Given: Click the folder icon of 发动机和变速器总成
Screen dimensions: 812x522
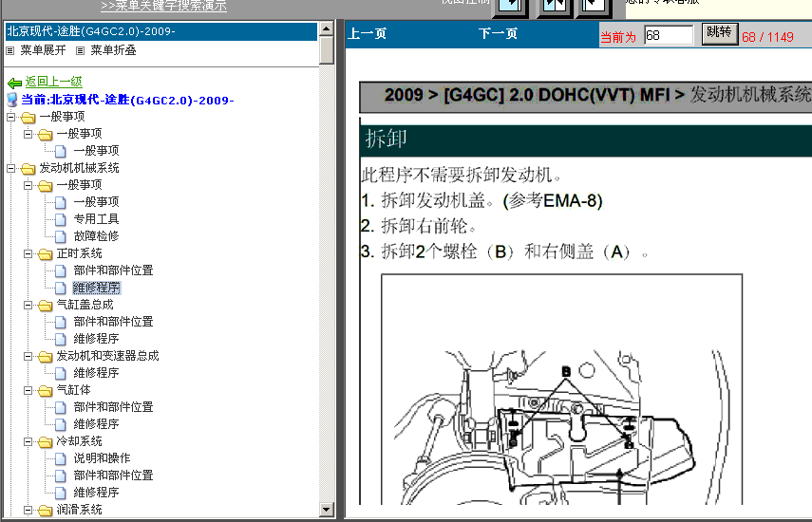Looking at the screenshot, I should (x=46, y=357).
